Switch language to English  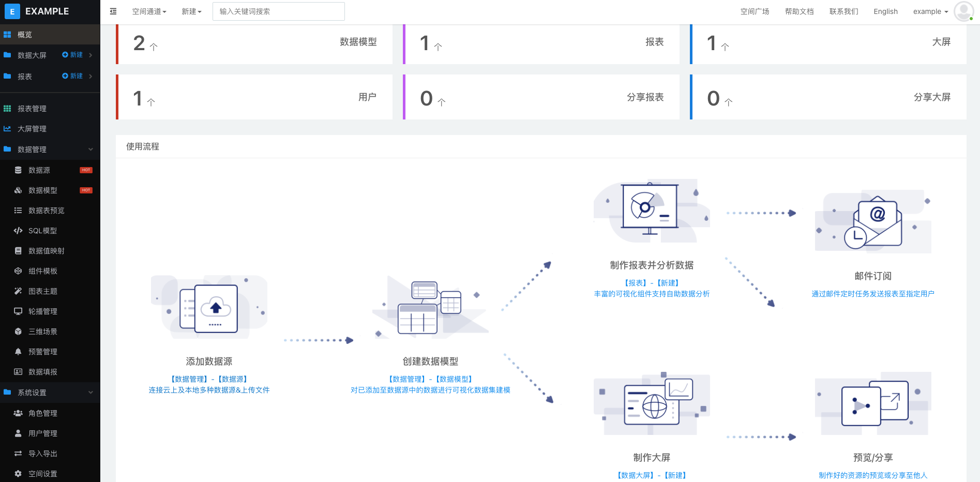point(885,11)
